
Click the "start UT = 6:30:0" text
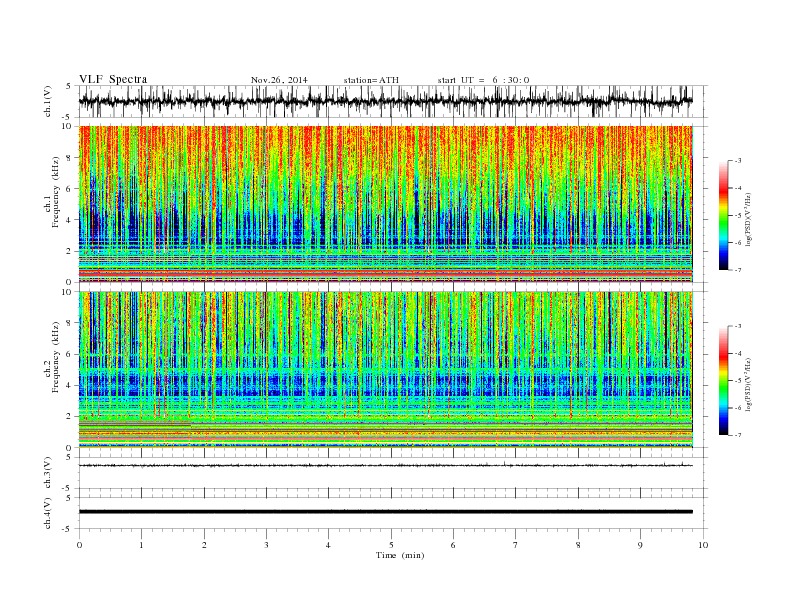pos(483,80)
